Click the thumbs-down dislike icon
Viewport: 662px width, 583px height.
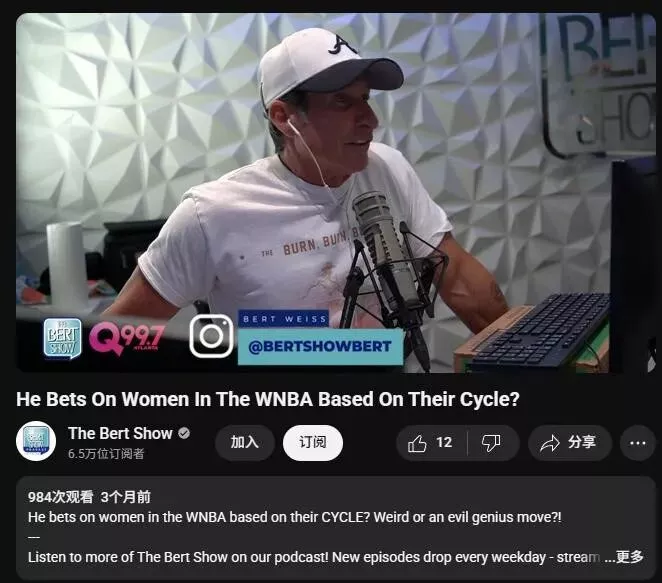pos(491,443)
